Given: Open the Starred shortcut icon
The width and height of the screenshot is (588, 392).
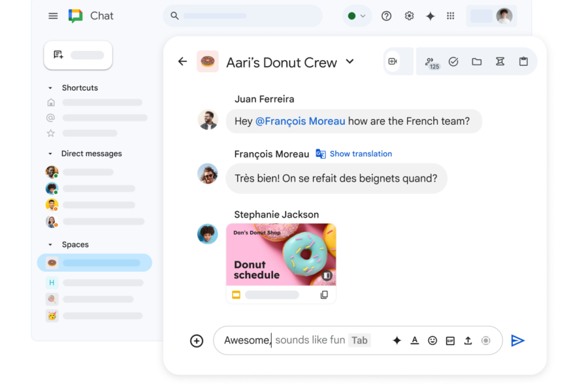Looking at the screenshot, I should pyautogui.click(x=50, y=133).
